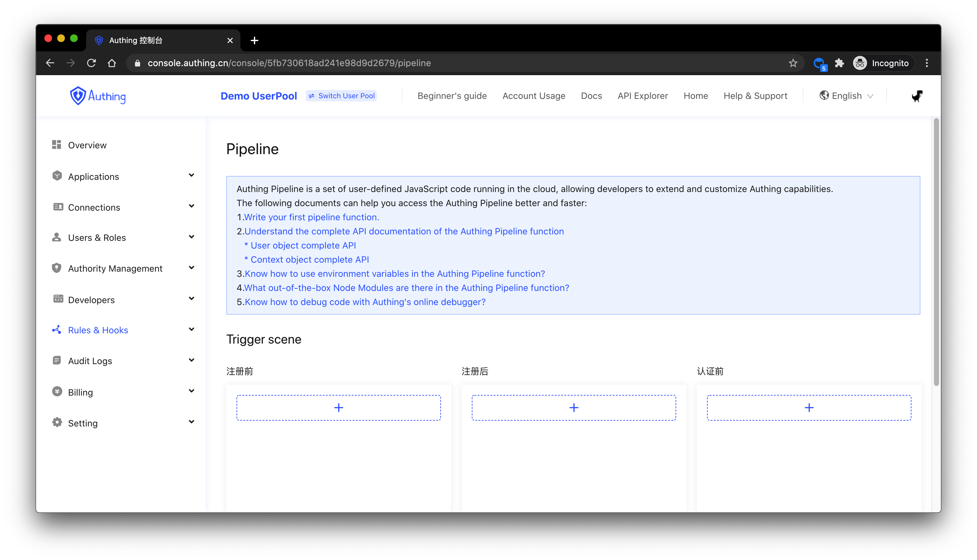Image resolution: width=977 pixels, height=560 pixels.
Task: Click the blue extension icon with badge 5
Action: (x=820, y=64)
